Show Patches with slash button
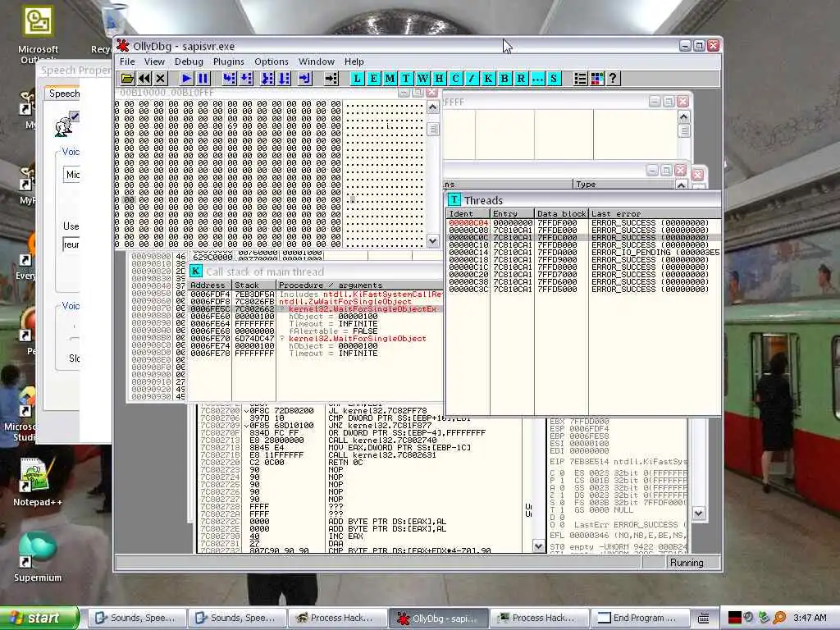 472,79
